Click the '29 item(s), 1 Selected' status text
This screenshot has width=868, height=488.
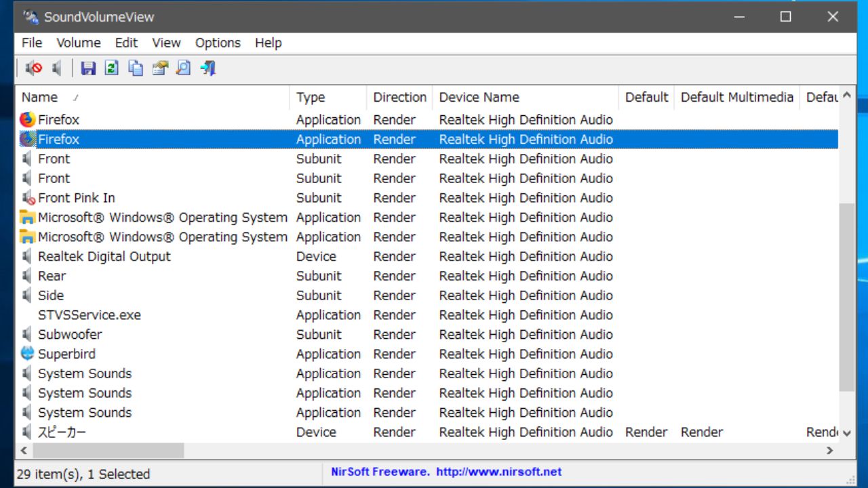click(83, 474)
